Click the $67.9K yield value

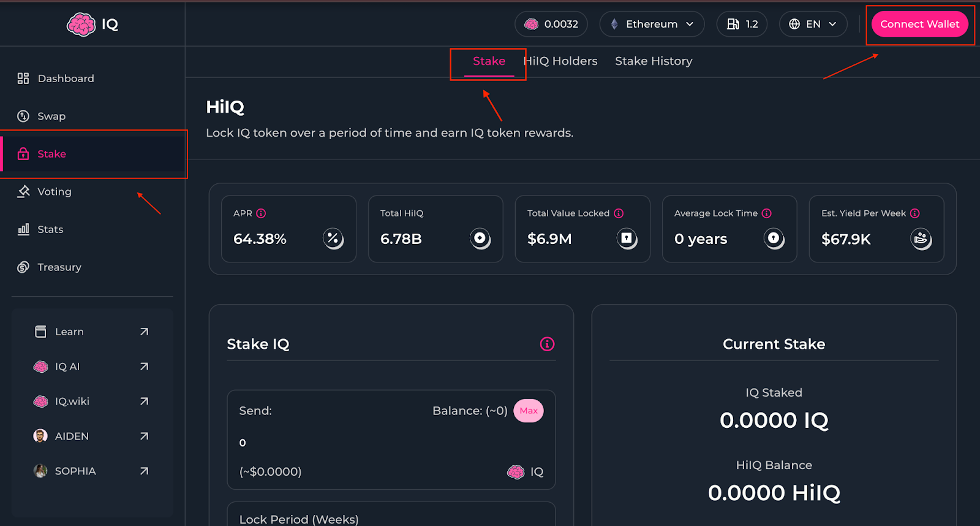(x=846, y=239)
